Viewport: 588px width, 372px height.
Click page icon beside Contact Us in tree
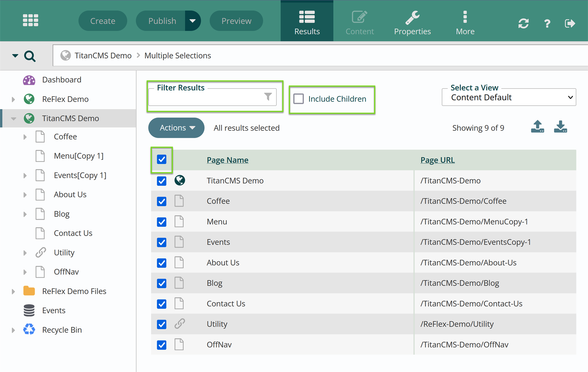click(40, 233)
